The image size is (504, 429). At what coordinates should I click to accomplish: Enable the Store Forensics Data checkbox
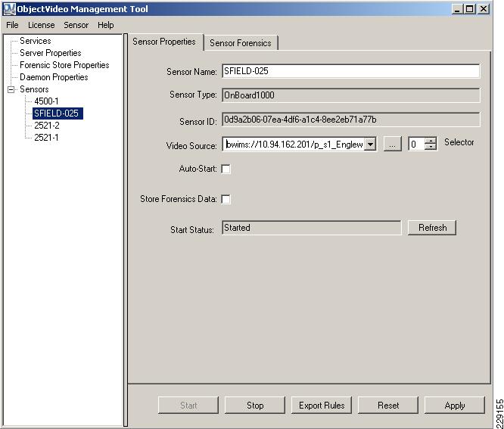pyautogui.click(x=226, y=199)
